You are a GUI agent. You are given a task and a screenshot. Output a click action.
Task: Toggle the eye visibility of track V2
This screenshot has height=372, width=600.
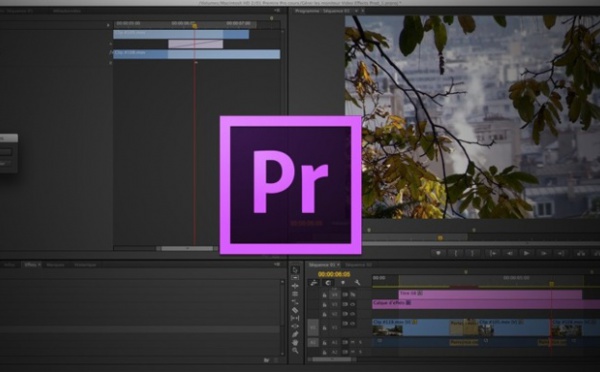point(352,314)
